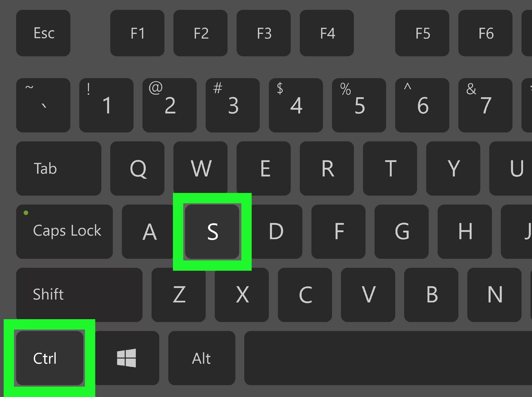Viewport: 532px width, 397px height.
Task: Click the Esc key
Action: [x=43, y=33]
